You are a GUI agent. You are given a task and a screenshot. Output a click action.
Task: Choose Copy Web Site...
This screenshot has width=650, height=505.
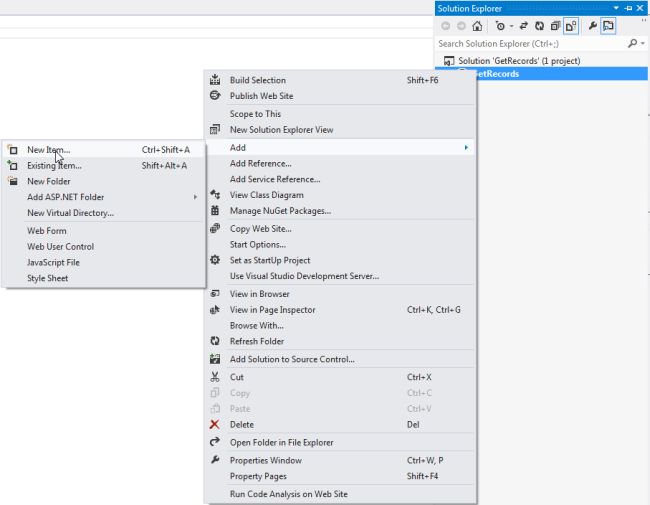[x=340, y=228]
